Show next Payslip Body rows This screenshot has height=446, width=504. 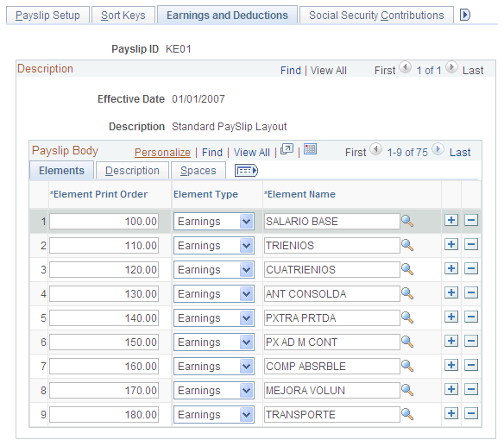point(438,149)
